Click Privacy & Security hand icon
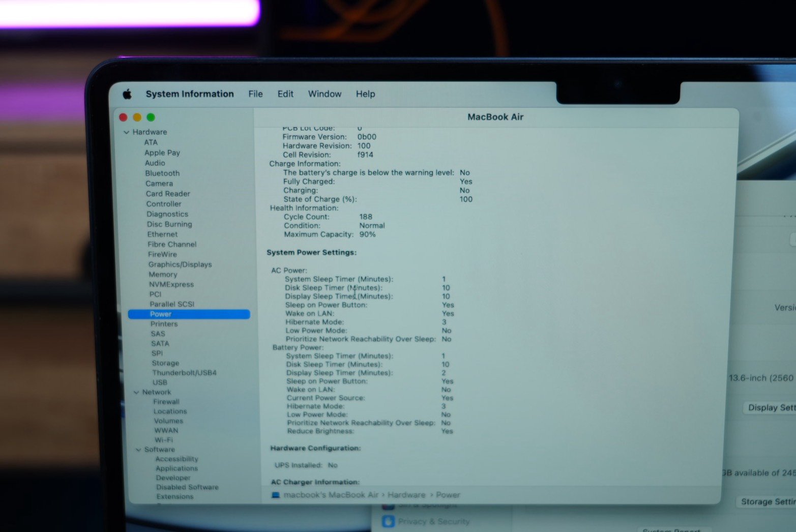Image resolution: width=796 pixels, height=532 pixels. 388,521
